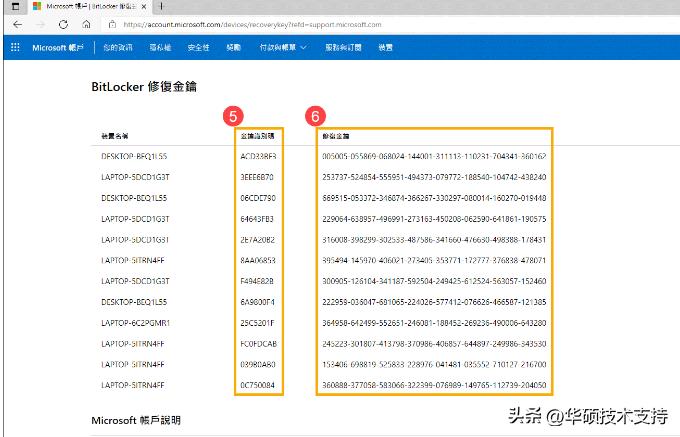Open the Microsoft 帳戶 home link
The height and width of the screenshot is (437, 680).
[x=58, y=47]
